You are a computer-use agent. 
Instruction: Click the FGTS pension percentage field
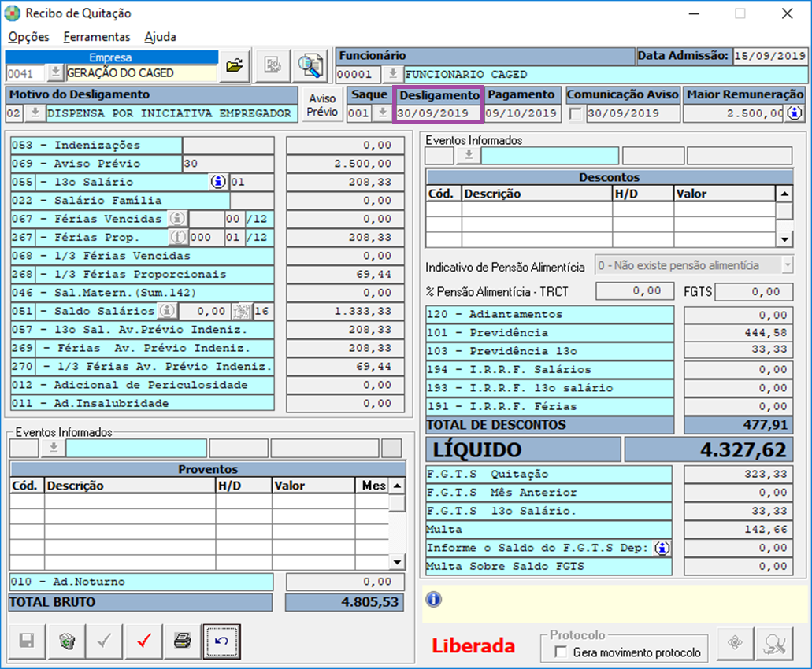click(x=754, y=291)
